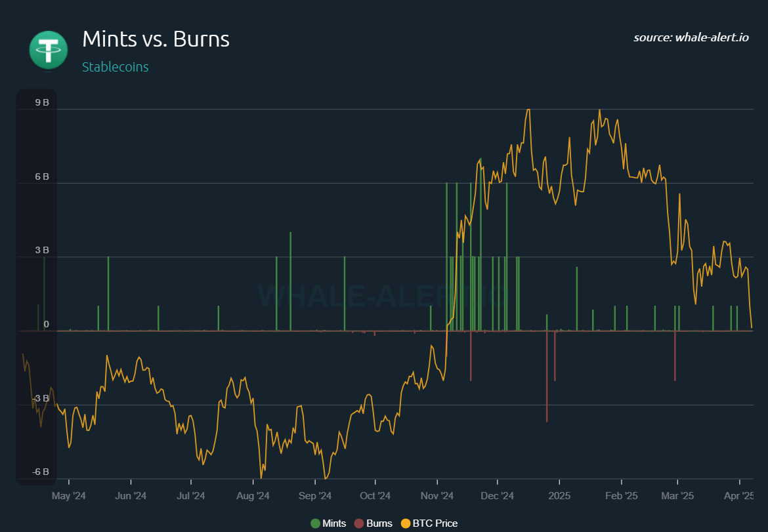Click the May '24 x-axis label
The width and height of the screenshot is (768, 532).
point(69,496)
